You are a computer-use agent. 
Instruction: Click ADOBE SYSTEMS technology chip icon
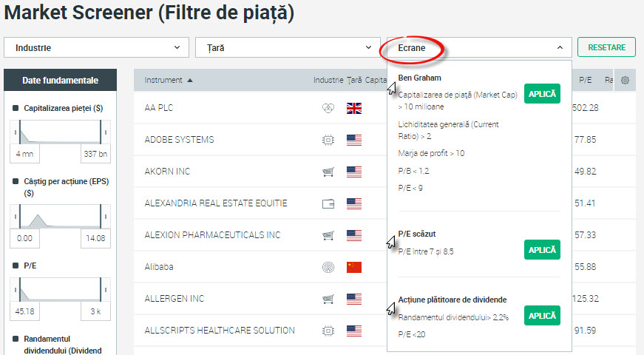pyautogui.click(x=328, y=140)
